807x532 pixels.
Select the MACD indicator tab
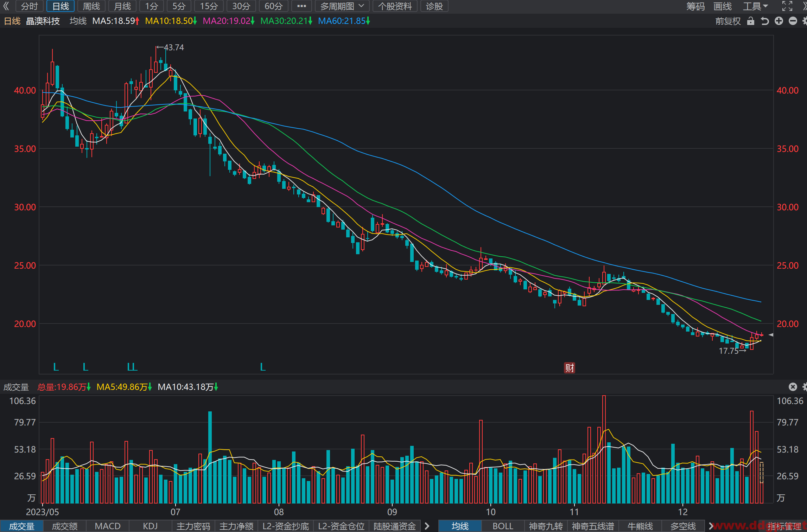click(x=108, y=526)
